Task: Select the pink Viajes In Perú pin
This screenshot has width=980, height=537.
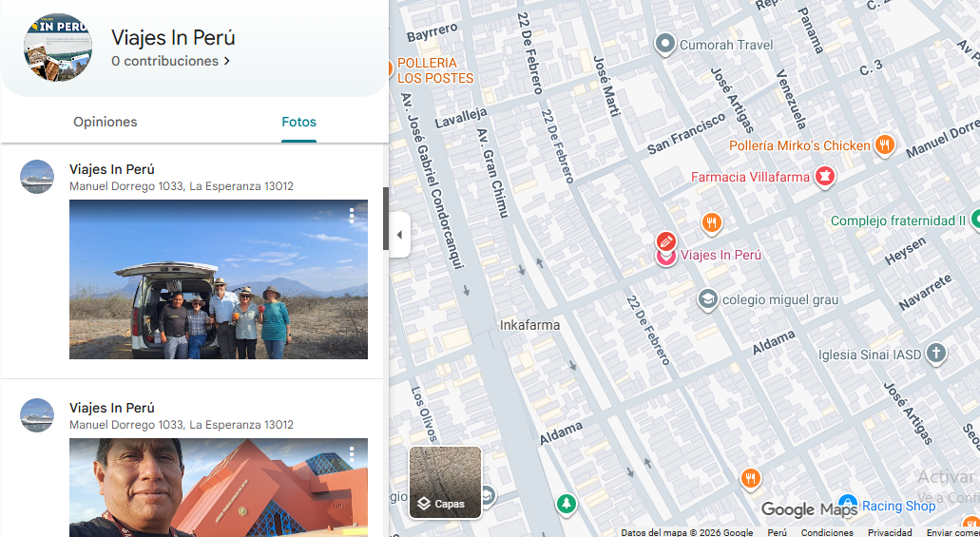Action: click(x=666, y=257)
